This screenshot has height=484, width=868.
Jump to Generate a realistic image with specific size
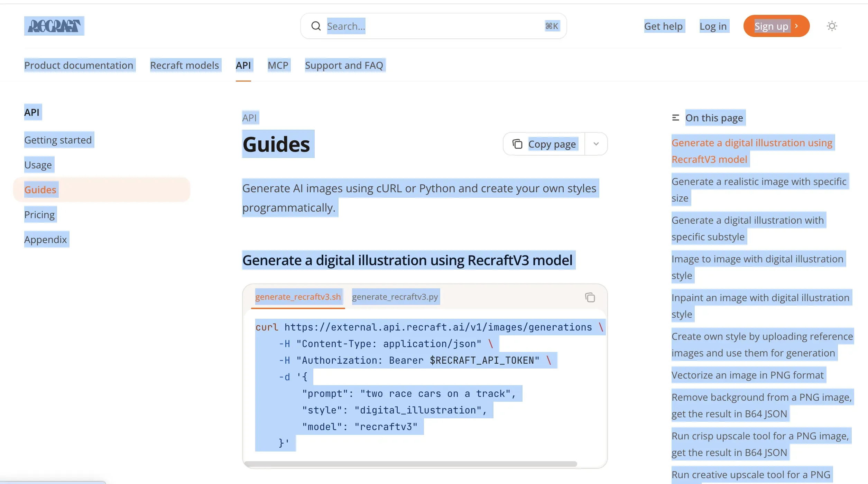click(759, 190)
